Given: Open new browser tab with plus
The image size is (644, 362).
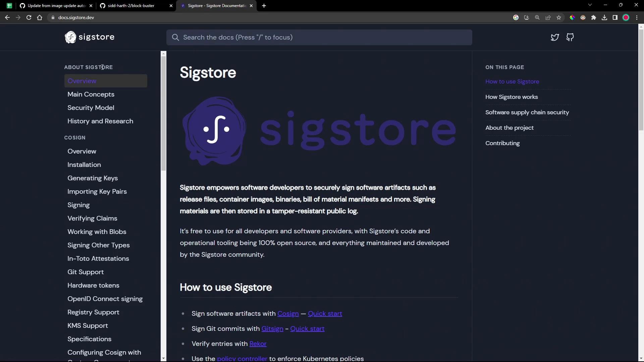Looking at the screenshot, I should click(264, 6).
